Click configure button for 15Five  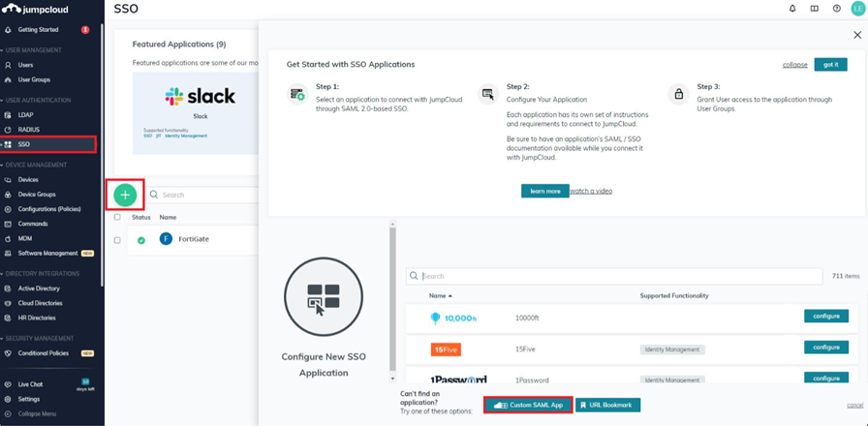[x=825, y=348]
